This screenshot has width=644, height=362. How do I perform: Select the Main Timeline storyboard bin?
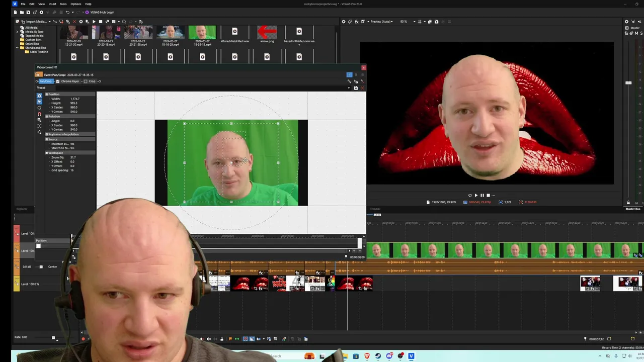point(39,52)
